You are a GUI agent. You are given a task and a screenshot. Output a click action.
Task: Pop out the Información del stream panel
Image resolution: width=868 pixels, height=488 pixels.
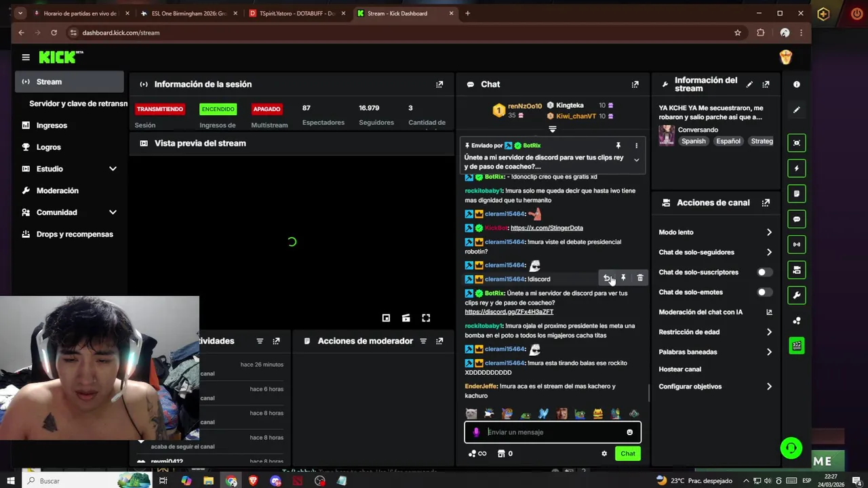[766, 84]
